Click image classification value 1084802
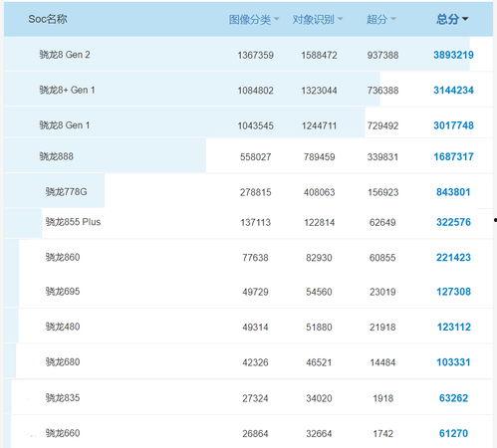 pyautogui.click(x=256, y=91)
